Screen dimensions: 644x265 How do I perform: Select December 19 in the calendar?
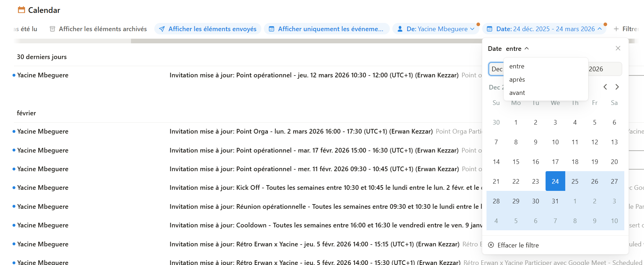pos(595,162)
